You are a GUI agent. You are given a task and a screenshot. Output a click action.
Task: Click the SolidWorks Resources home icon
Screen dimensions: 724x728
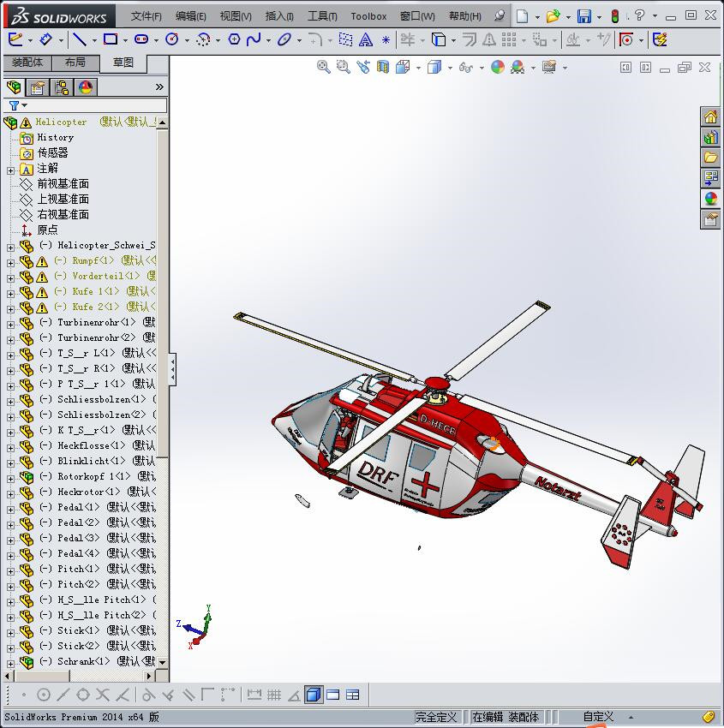(x=710, y=116)
